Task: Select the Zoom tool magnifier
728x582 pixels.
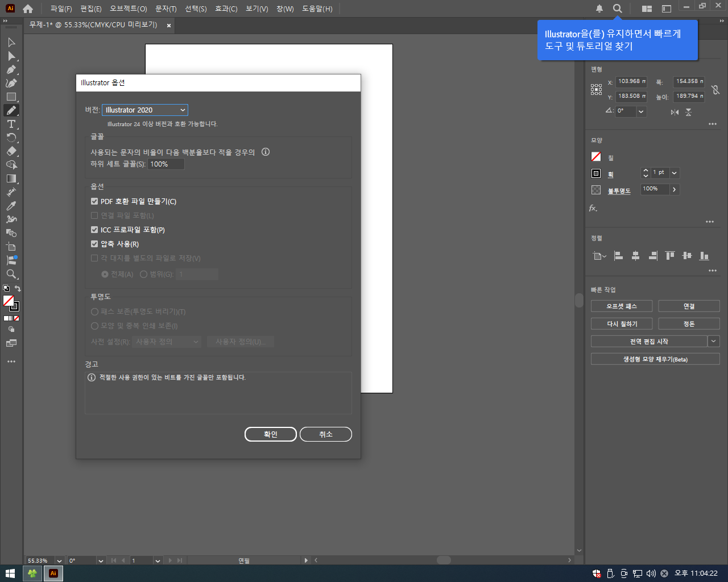Action: tap(11, 274)
